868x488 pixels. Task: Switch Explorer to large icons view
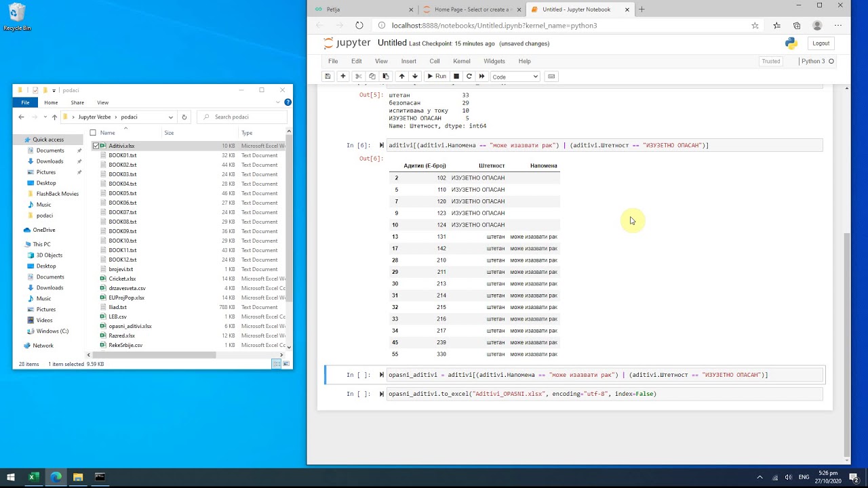285,364
